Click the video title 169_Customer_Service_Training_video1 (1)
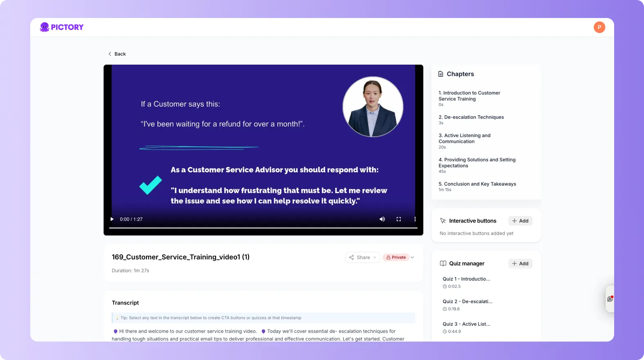Viewport: 644px width, 360px height. click(181, 257)
